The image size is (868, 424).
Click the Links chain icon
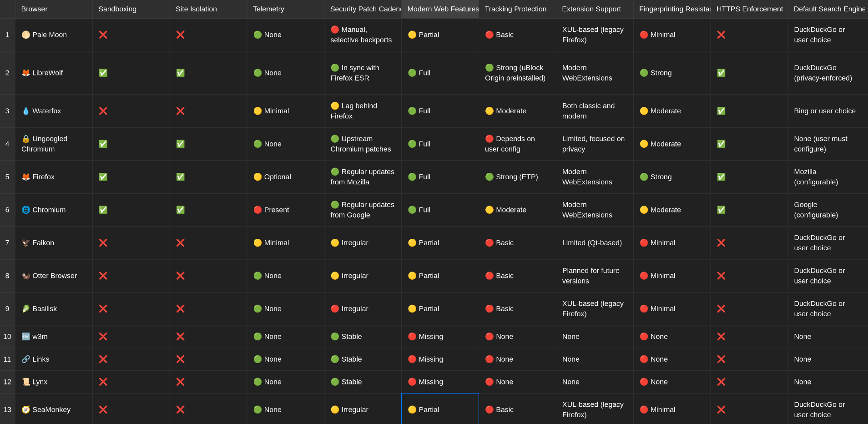click(26, 359)
